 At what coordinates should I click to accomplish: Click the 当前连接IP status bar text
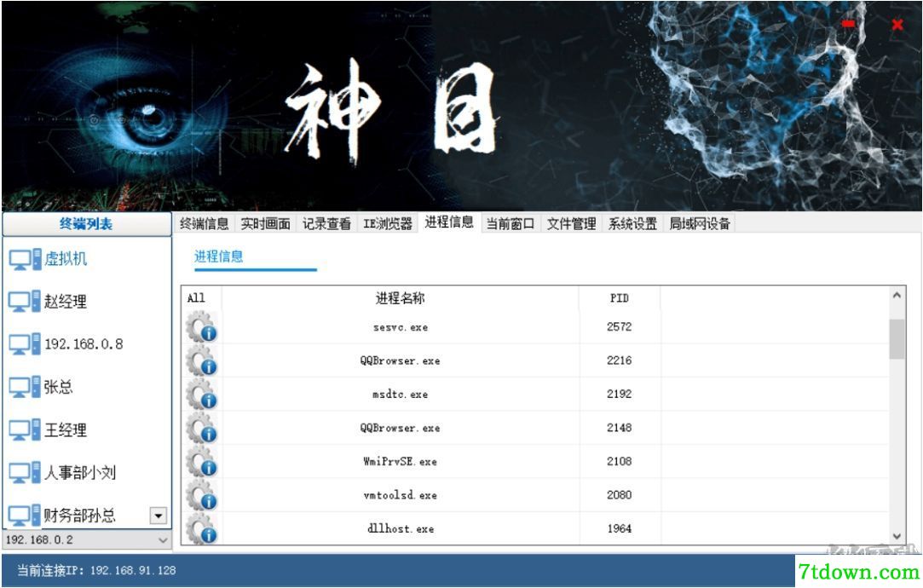click(96, 570)
